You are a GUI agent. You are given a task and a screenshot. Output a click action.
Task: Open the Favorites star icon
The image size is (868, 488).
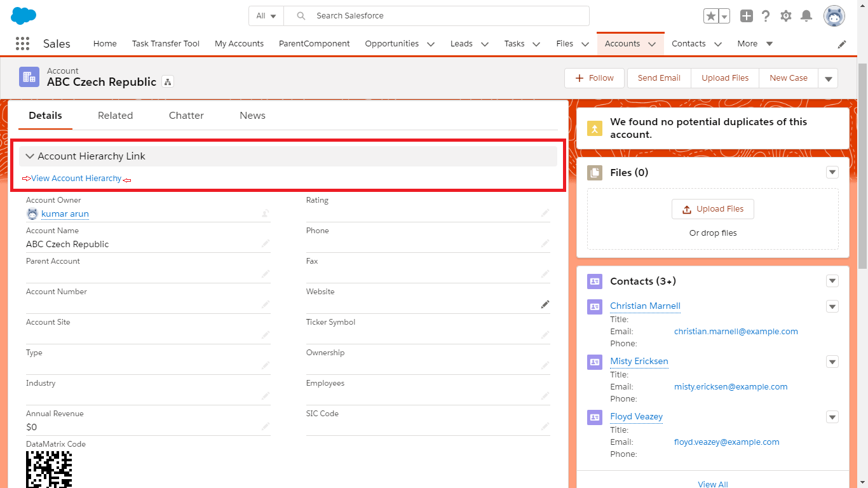(710, 16)
